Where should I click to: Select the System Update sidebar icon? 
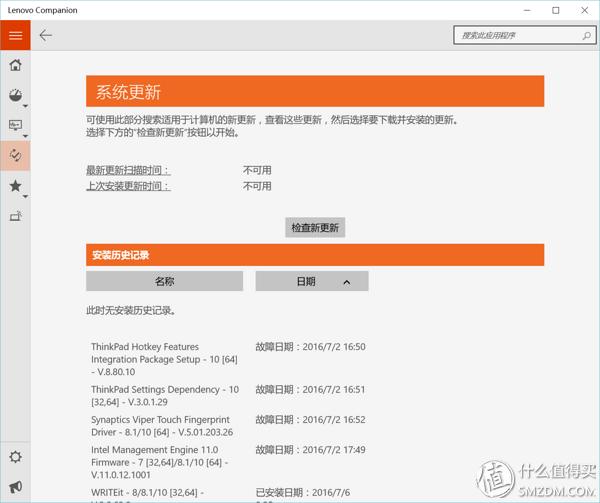(x=15, y=155)
